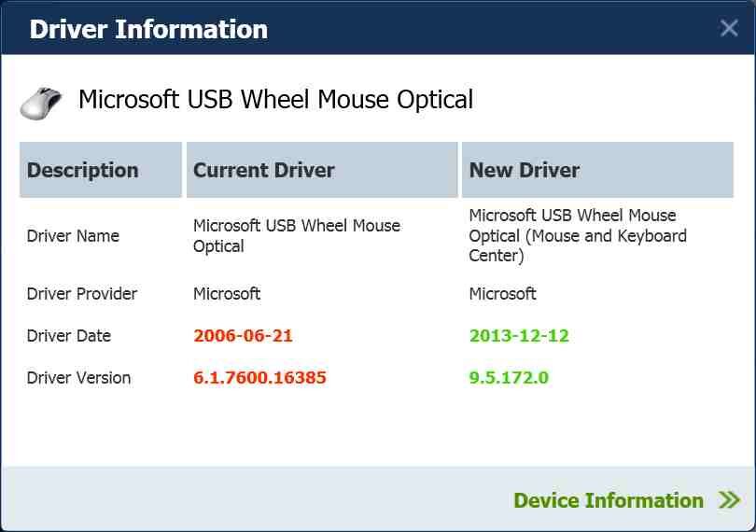Click the Driver Version row label
756x532 pixels.
[78, 378]
